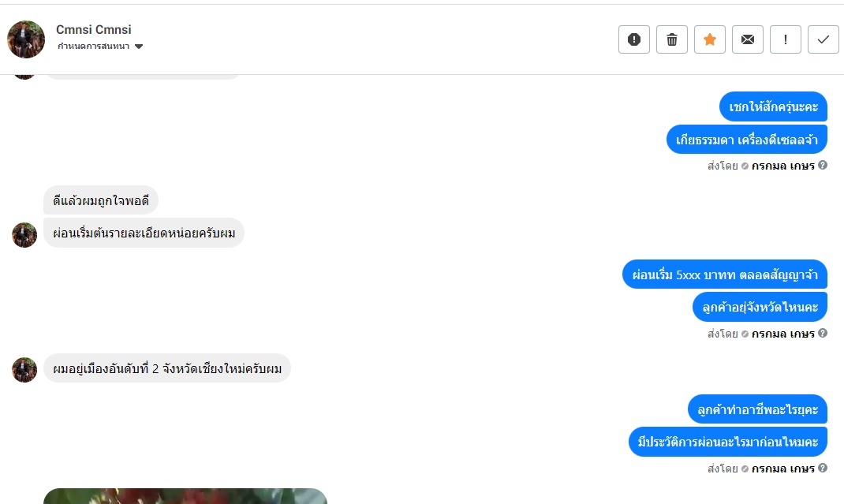Image resolution: width=844 pixels, height=504 pixels.
Task: Click the spam report icon with exclamation circle
Action: [x=634, y=39]
